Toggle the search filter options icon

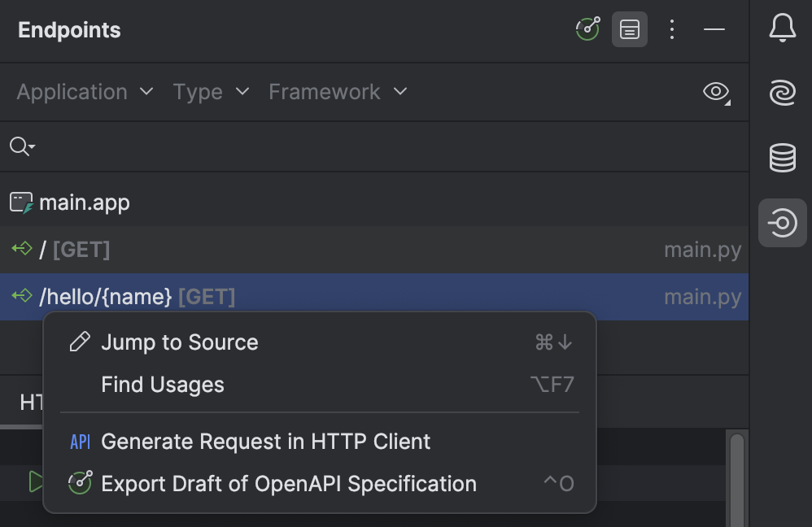20,146
